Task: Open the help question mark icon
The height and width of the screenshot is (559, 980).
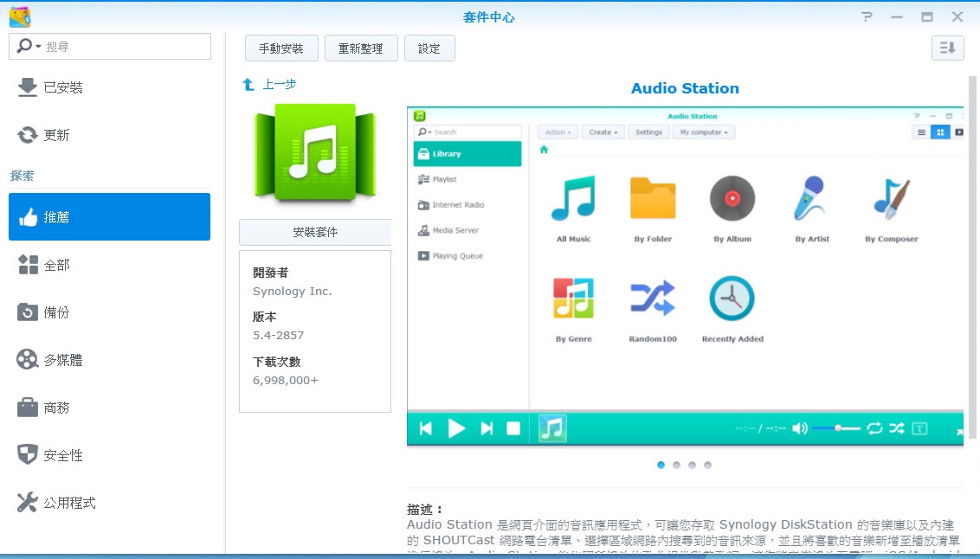Action: point(867,16)
